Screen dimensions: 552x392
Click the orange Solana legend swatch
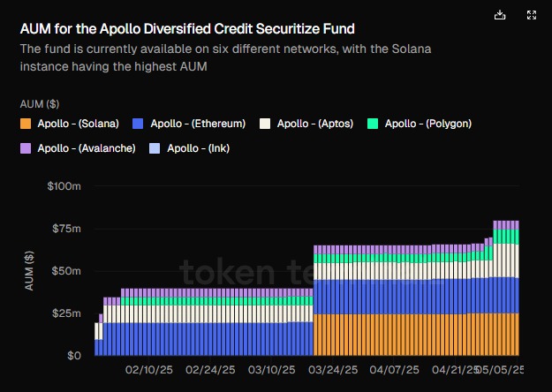click(x=25, y=124)
